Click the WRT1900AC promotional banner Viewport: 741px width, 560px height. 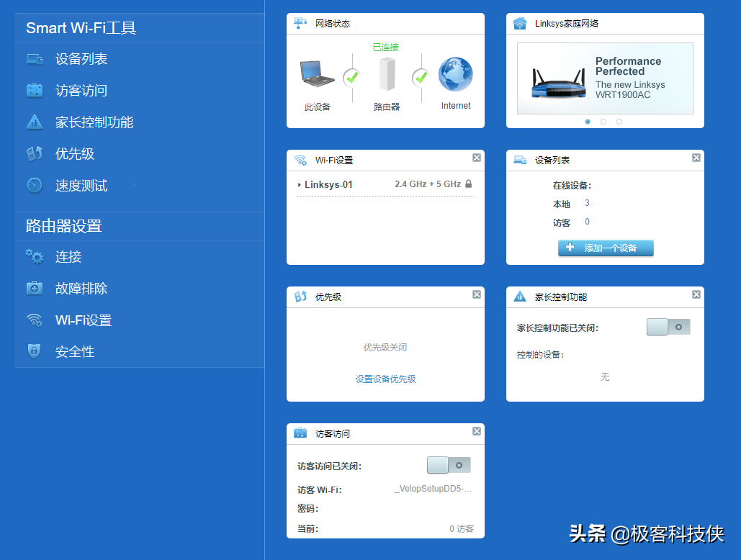pos(605,78)
